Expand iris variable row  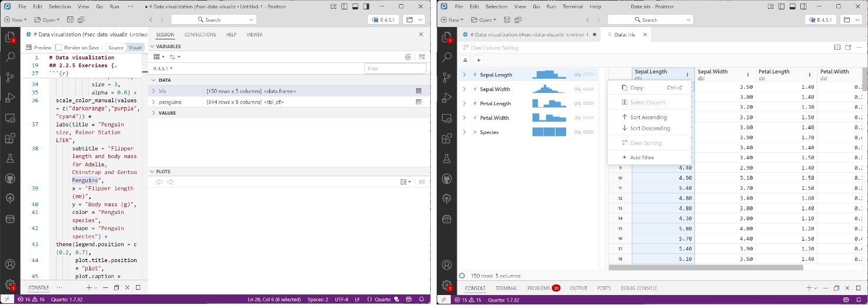tap(154, 91)
